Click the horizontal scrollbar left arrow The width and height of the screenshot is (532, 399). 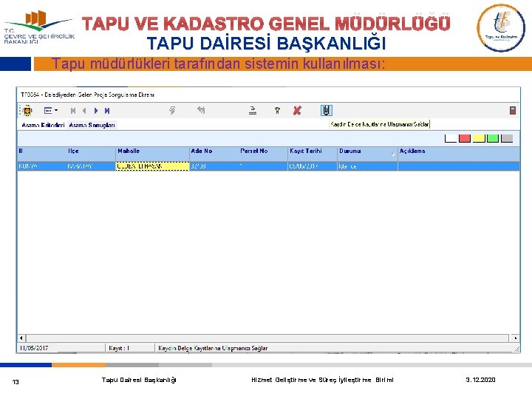[21, 338]
